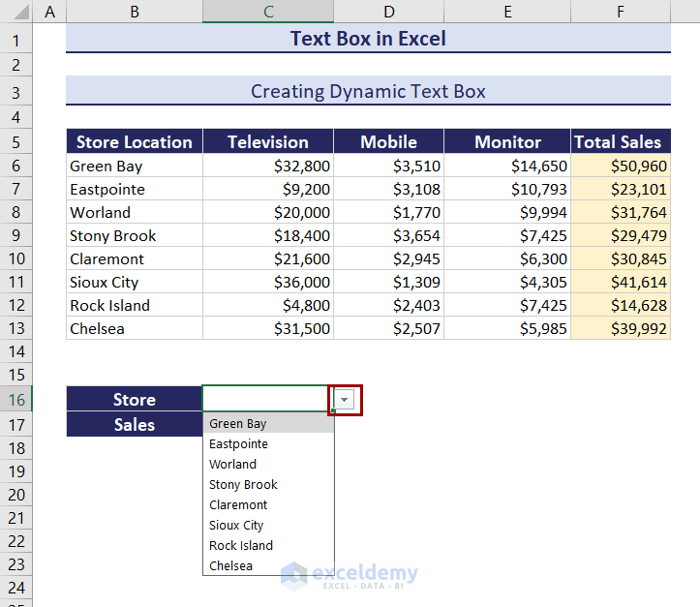
Task: Select the Television column header cell
Action: coord(268,141)
